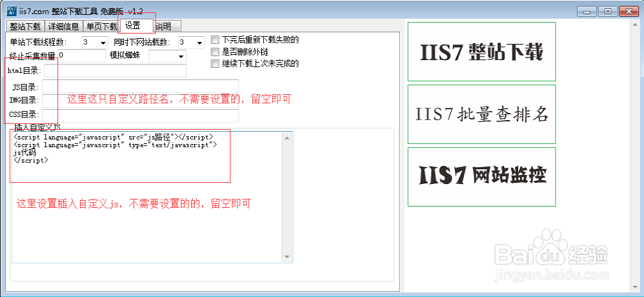Click the custom JS scrollbar up arrow
The height and width of the screenshot is (297, 644).
288,138
